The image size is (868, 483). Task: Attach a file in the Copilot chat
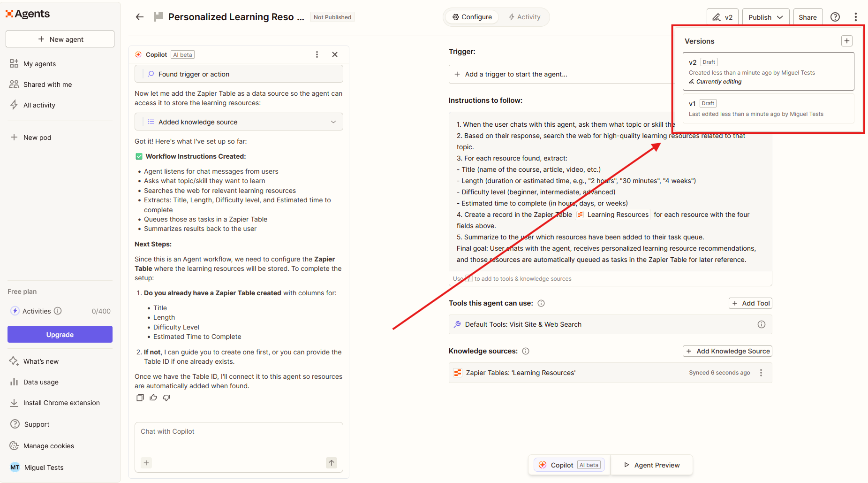(x=146, y=463)
